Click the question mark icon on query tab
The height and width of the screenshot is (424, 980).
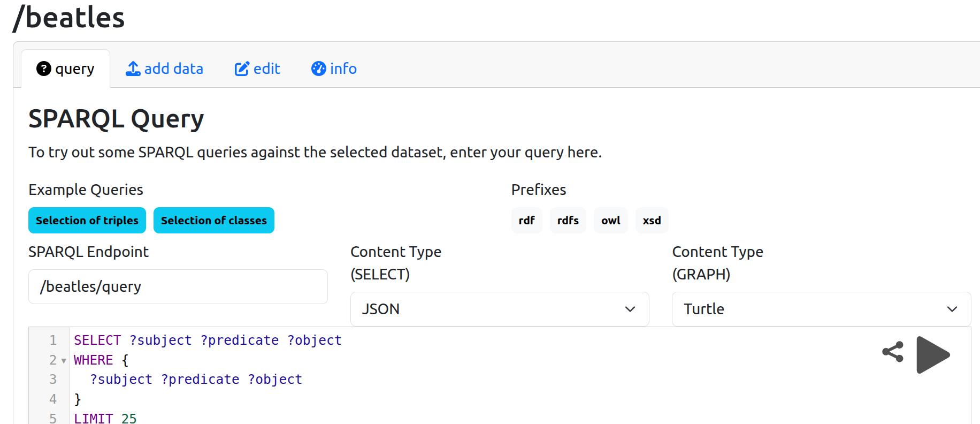click(43, 69)
